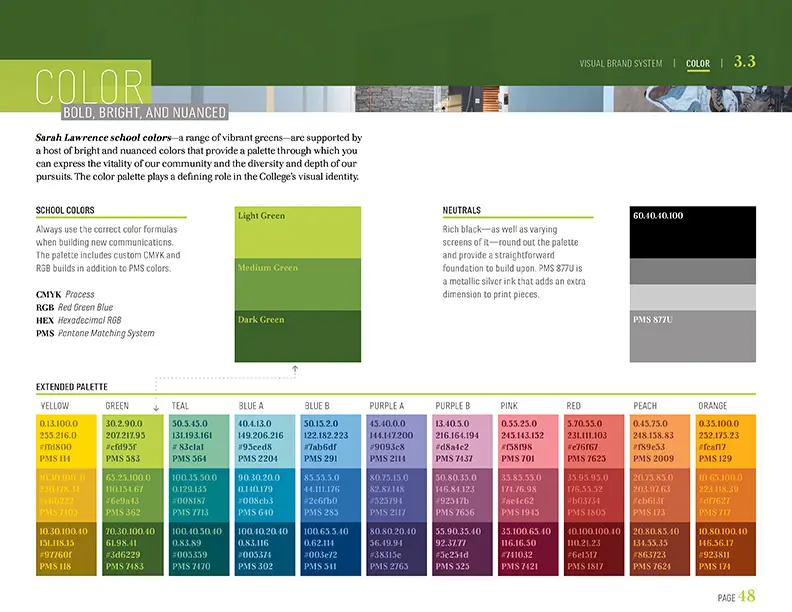The height and width of the screenshot is (612, 792).
Task: Click the large COLOR page title
Action: [89, 87]
